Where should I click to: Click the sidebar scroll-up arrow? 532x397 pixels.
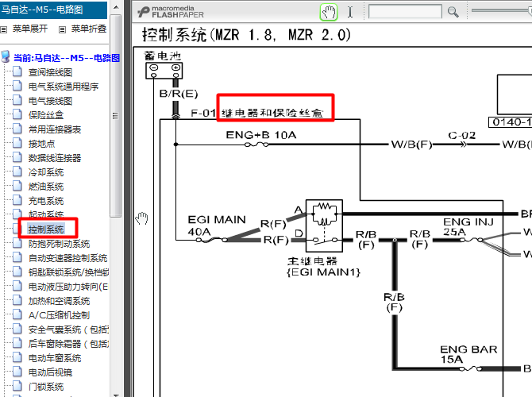tap(116, 7)
